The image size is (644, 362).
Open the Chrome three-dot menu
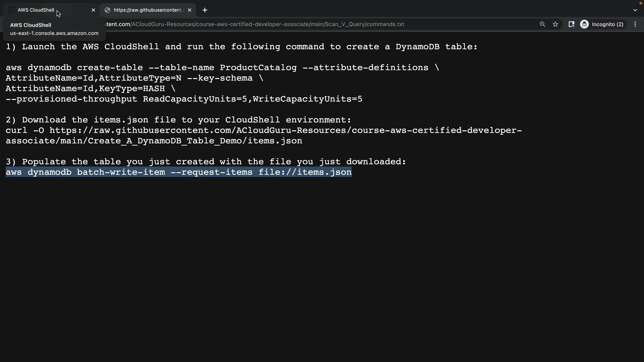coord(635,24)
